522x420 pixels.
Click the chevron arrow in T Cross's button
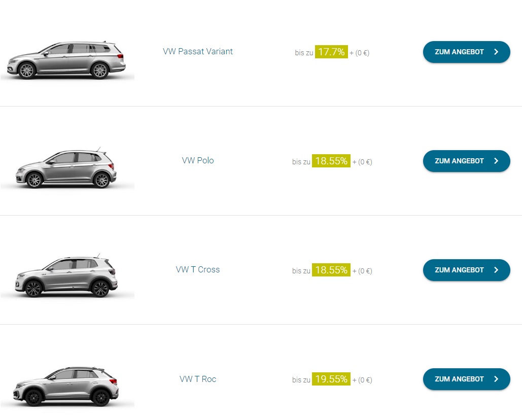tap(496, 270)
